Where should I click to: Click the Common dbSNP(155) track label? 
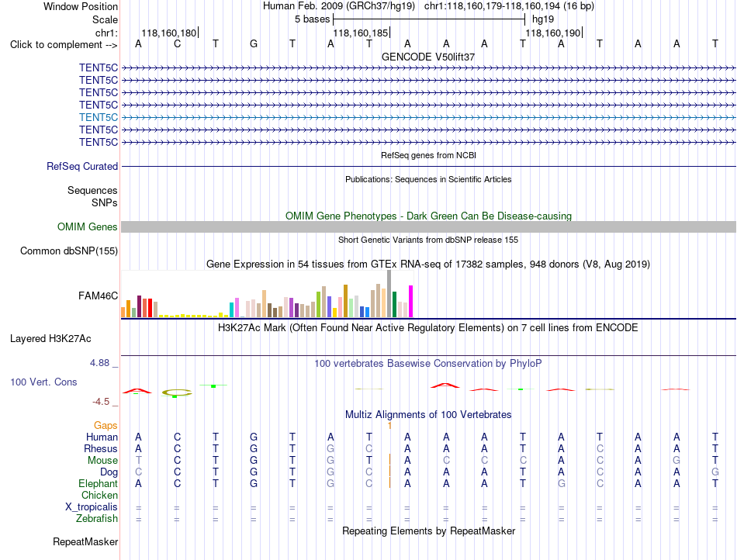(69, 251)
